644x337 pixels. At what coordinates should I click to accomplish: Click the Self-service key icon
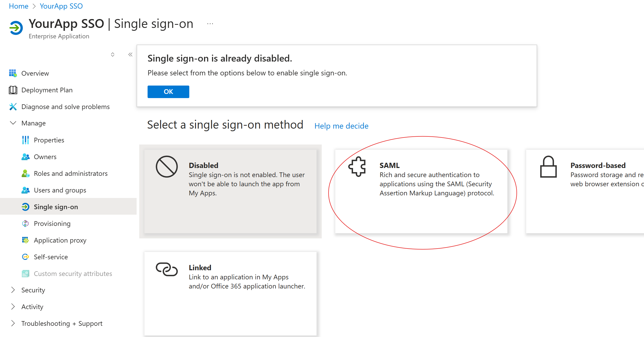tap(25, 257)
